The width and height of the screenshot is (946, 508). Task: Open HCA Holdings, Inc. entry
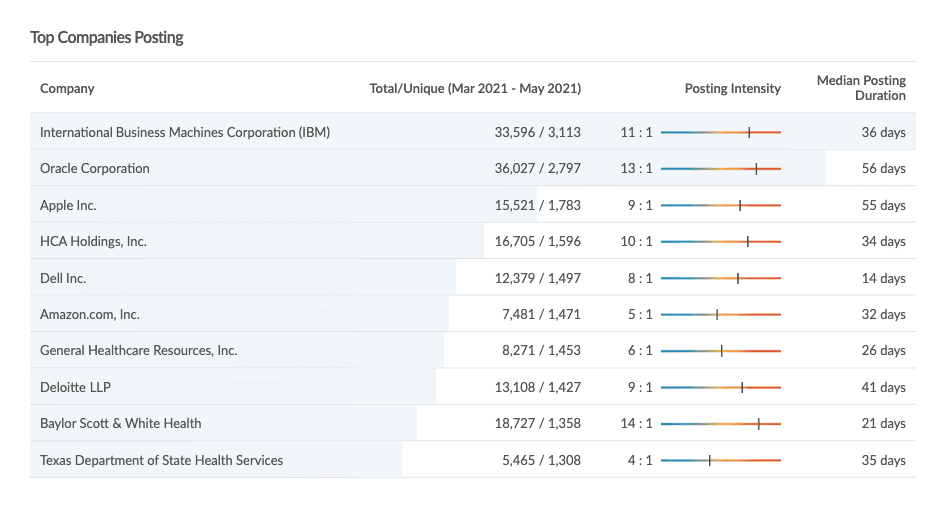(x=93, y=241)
